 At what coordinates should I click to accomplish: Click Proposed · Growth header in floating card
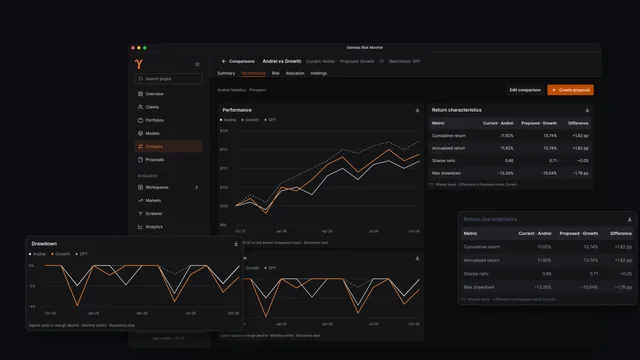pyautogui.click(x=578, y=233)
